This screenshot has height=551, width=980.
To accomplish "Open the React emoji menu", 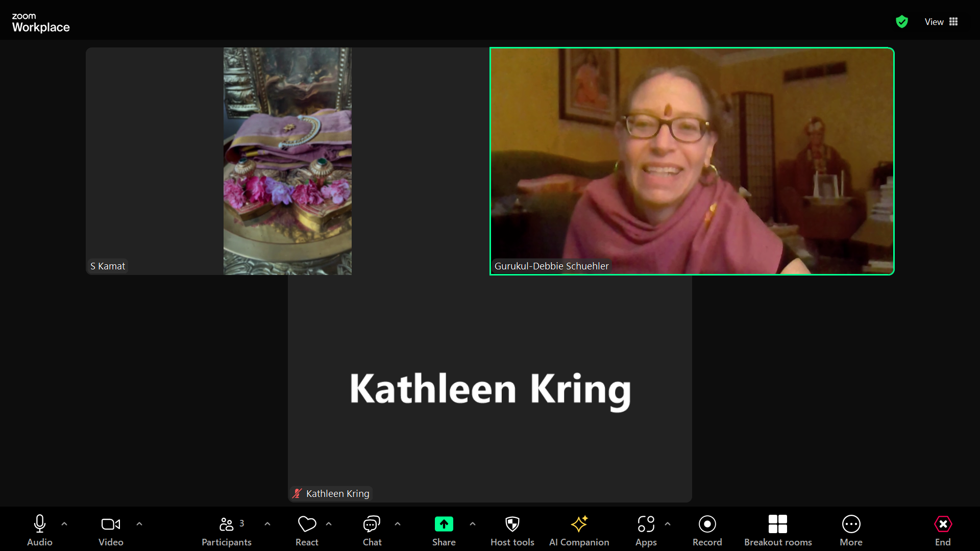I will tap(307, 530).
